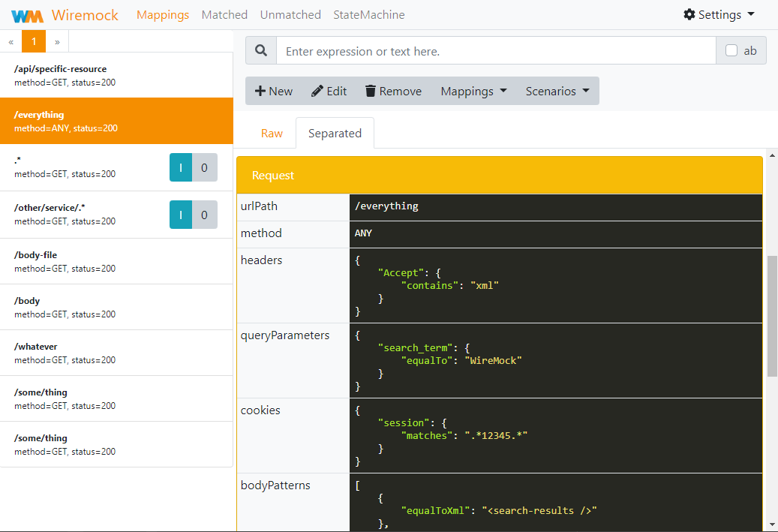Click the queryParameters JSON code block

[x=556, y=360]
